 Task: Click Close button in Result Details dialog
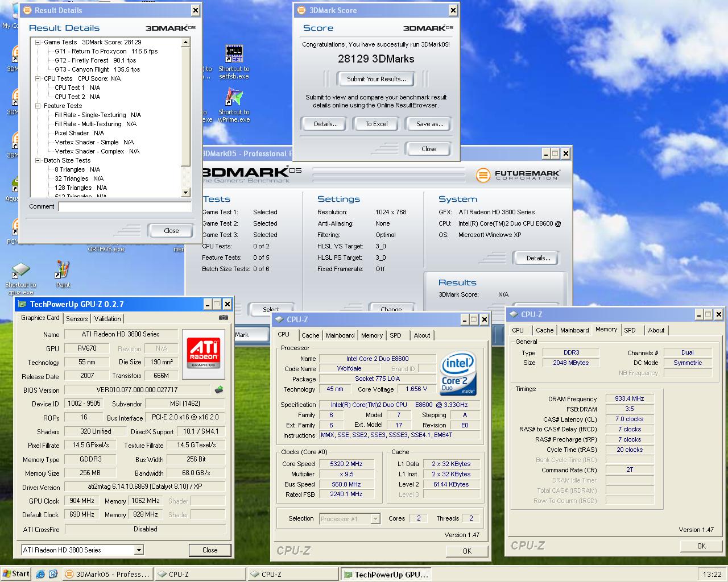click(x=171, y=231)
